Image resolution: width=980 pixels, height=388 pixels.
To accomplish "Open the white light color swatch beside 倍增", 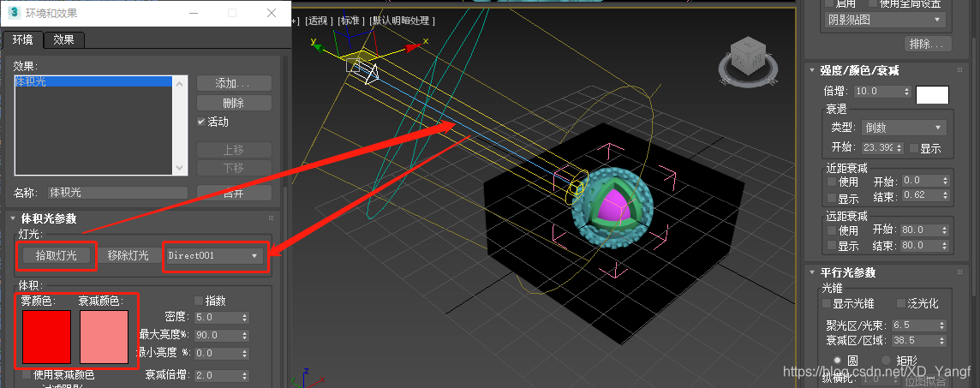I will coord(933,95).
